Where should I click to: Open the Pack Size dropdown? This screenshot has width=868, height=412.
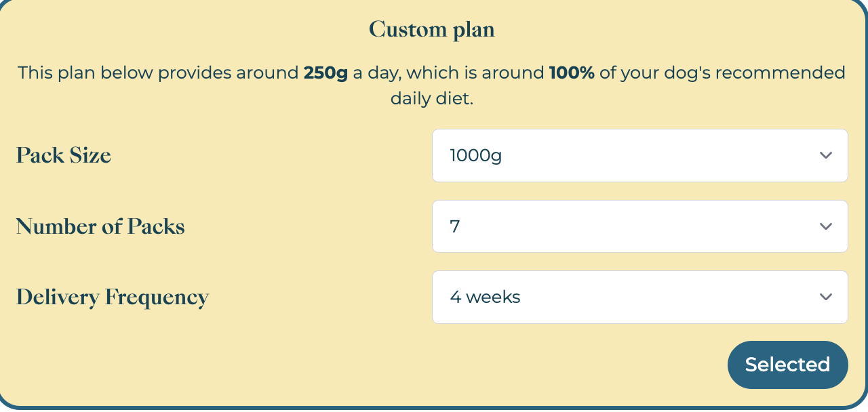[639, 155]
